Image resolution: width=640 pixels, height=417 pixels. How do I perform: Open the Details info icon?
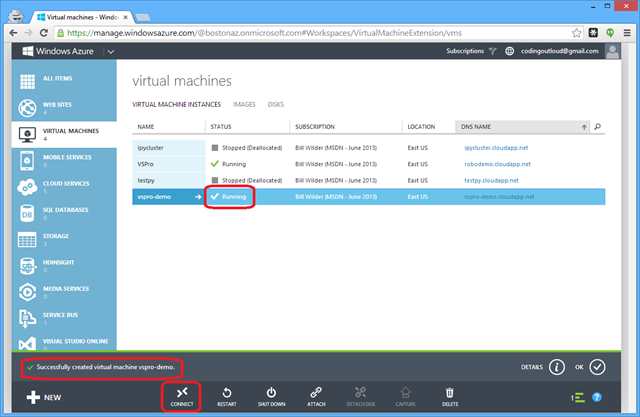(559, 366)
